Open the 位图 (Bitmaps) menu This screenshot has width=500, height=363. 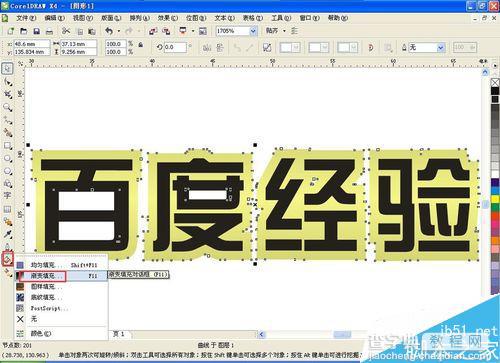196,18
